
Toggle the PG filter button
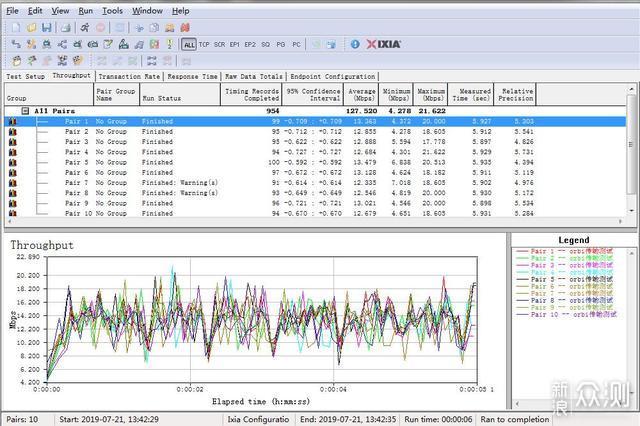pyautogui.click(x=281, y=44)
